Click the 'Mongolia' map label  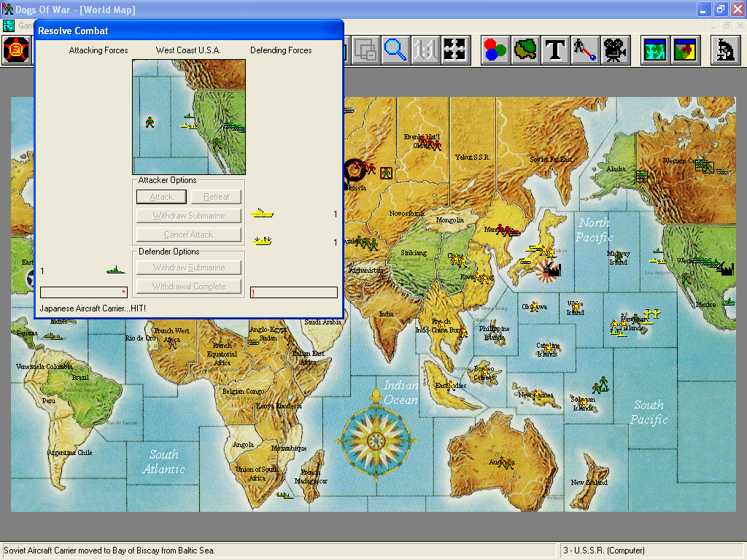449,220
